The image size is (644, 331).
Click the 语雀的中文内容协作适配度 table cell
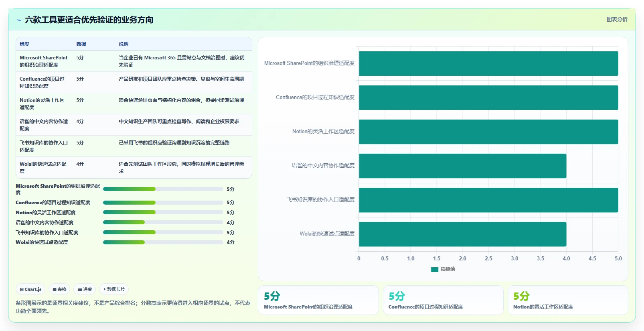tap(44, 125)
